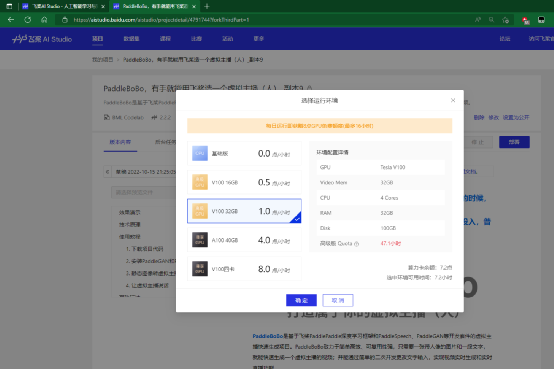Click the Tesla V100 GPU value

pos(393,167)
